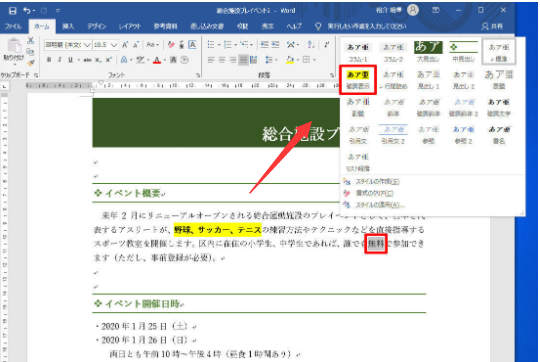Expand the numbering list arrow

236,45
